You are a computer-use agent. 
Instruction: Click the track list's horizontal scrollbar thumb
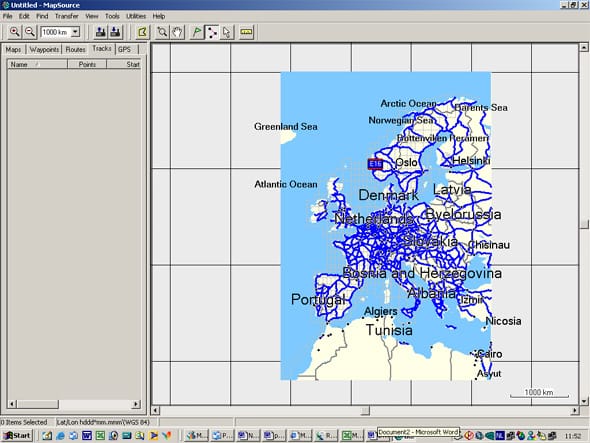(x=38, y=404)
